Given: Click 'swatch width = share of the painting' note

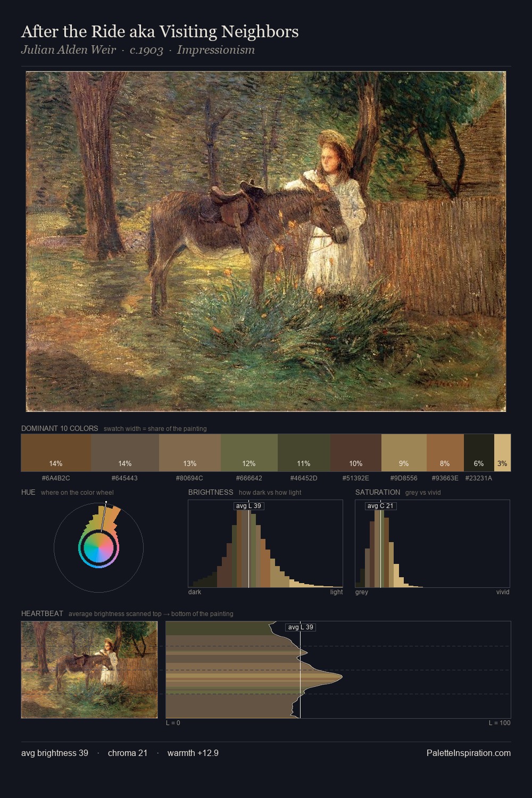Looking at the screenshot, I should pos(155,429).
